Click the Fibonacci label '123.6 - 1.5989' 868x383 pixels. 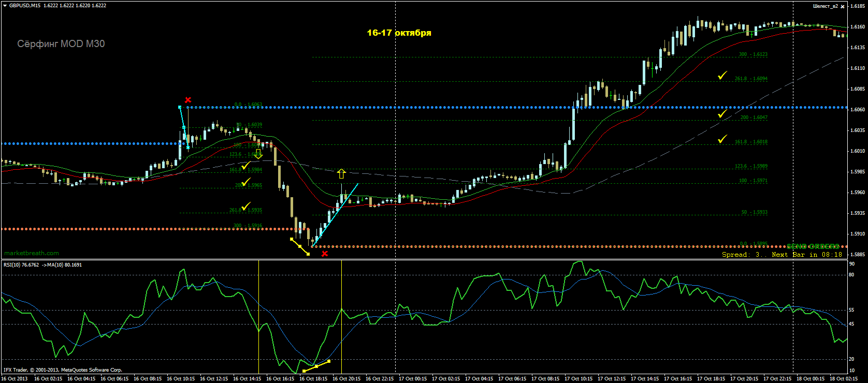(751, 166)
